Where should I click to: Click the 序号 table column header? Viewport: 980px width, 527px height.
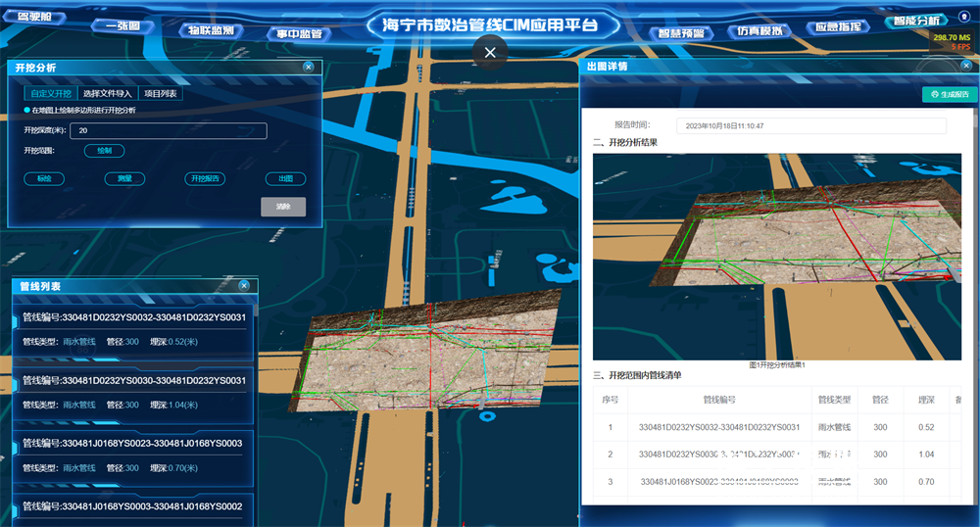[610, 400]
